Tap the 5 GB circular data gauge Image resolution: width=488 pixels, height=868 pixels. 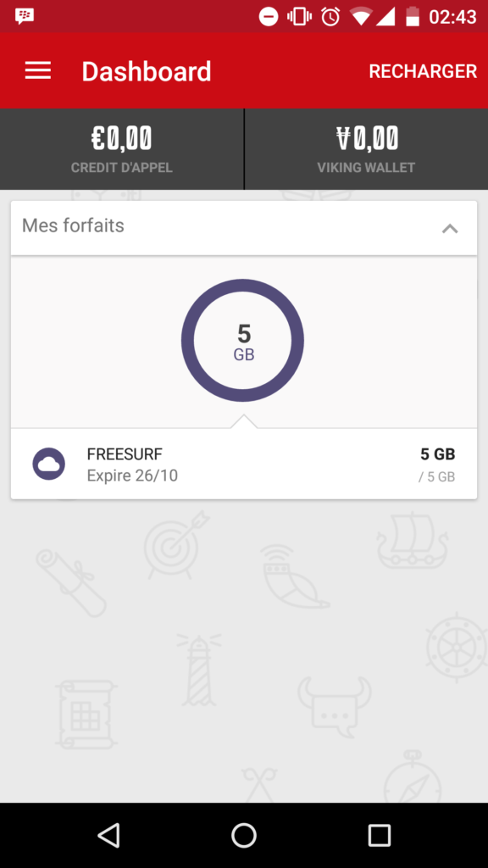click(242, 340)
